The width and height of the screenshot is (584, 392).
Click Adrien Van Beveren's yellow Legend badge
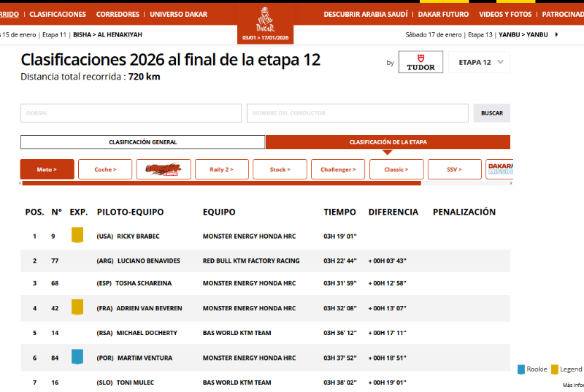tap(77, 307)
